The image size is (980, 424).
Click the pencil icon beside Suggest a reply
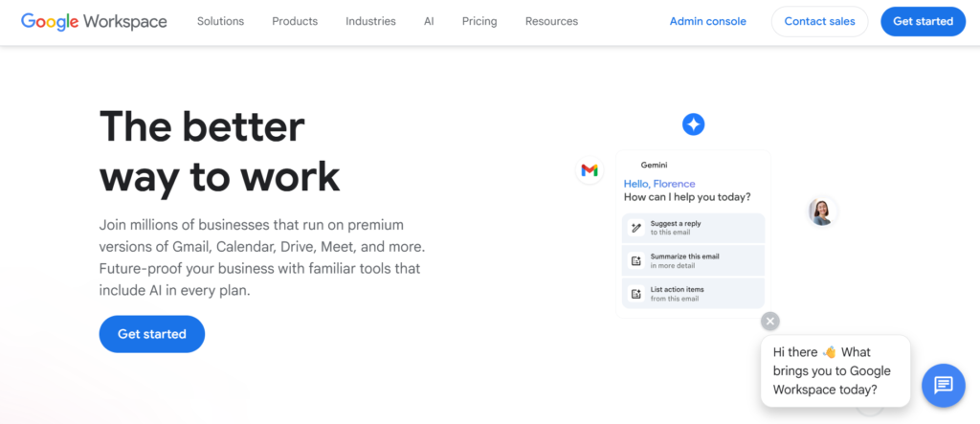point(635,228)
